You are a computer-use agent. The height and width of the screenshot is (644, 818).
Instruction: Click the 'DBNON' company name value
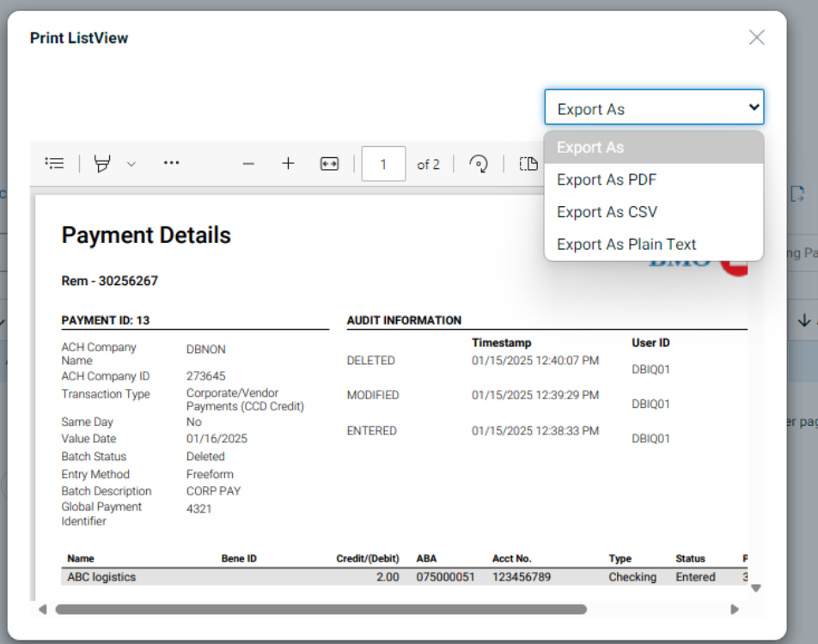pyautogui.click(x=206, y=349)
